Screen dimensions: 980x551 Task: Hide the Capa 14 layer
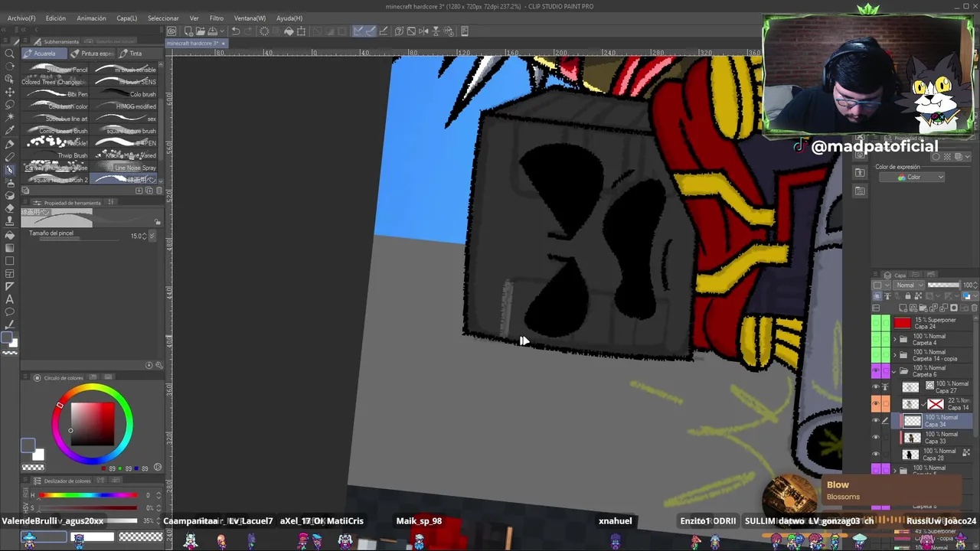click(876, 404)
